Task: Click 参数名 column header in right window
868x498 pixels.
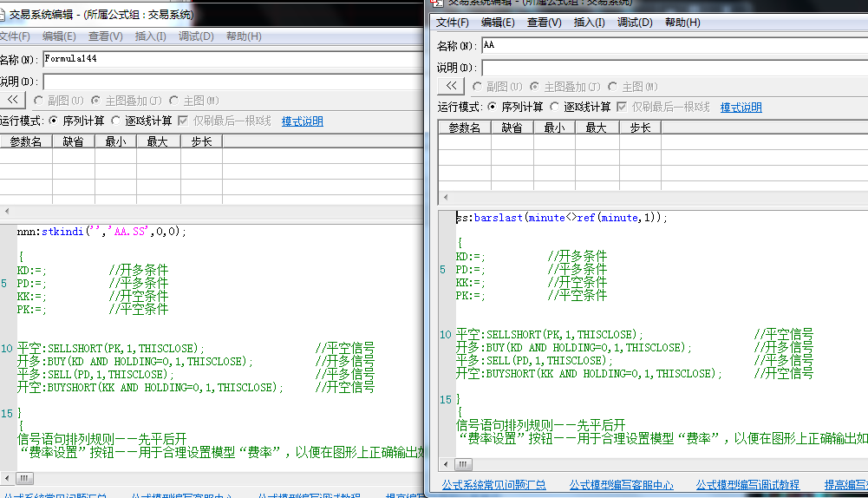Action: (465, 128)
